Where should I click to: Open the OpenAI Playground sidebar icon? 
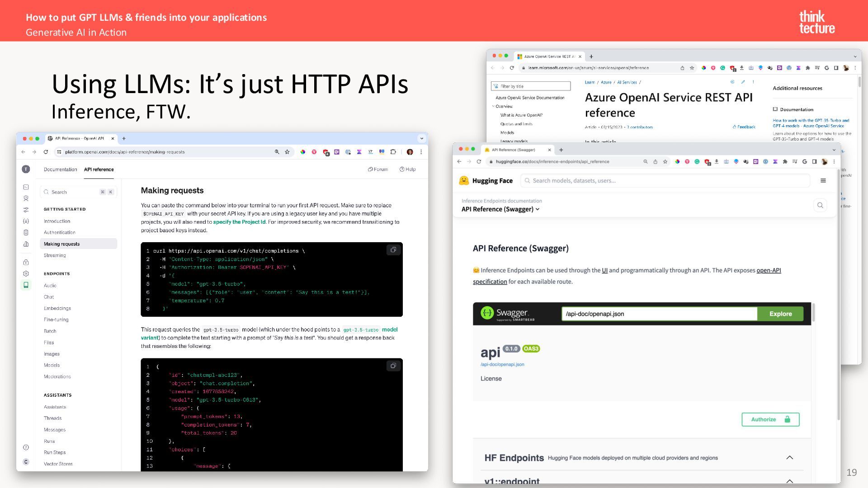tap(26, 187)
